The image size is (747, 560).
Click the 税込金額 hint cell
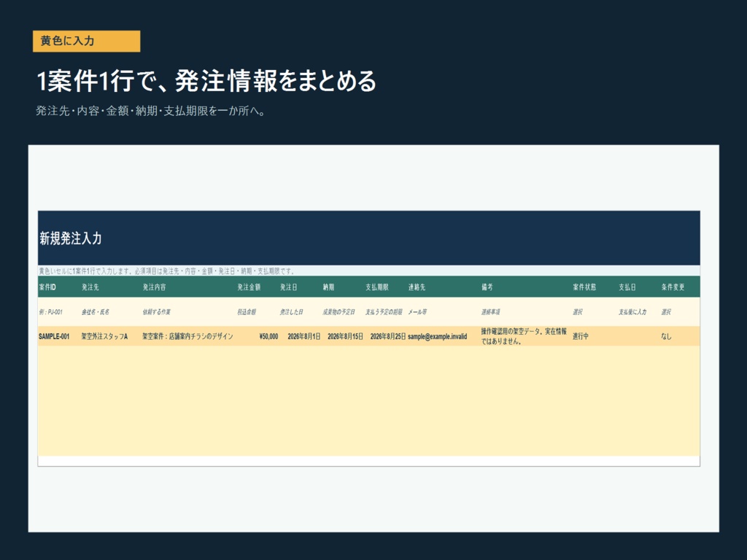(247, 312)
